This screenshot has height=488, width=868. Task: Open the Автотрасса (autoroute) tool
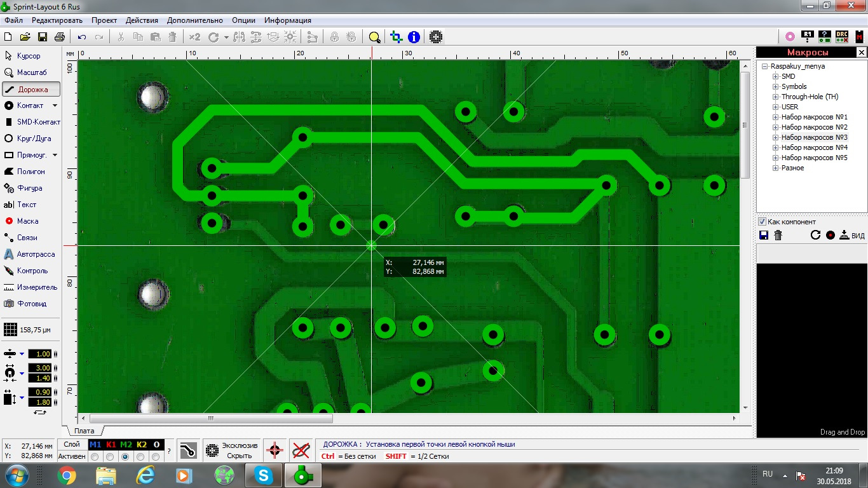[31, 254]
